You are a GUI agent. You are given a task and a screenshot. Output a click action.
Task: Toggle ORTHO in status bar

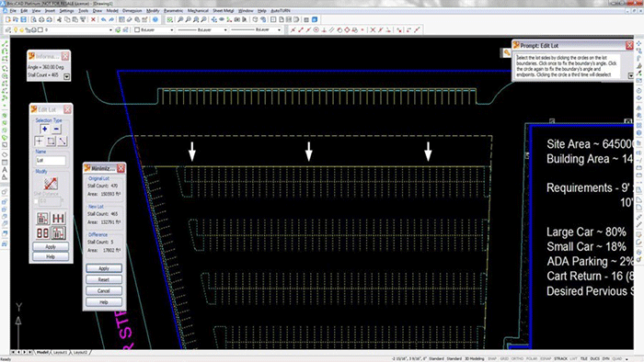click(517, 358)
